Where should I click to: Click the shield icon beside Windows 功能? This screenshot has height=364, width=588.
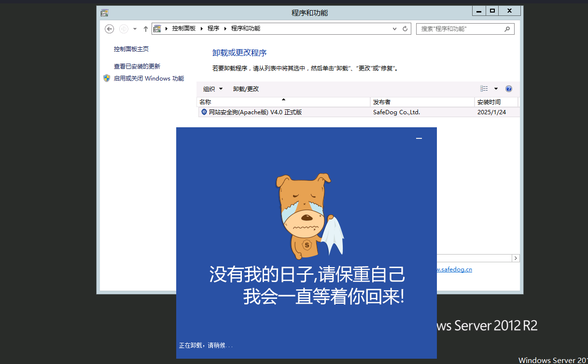pyautogui.click(x=107, y=78)
